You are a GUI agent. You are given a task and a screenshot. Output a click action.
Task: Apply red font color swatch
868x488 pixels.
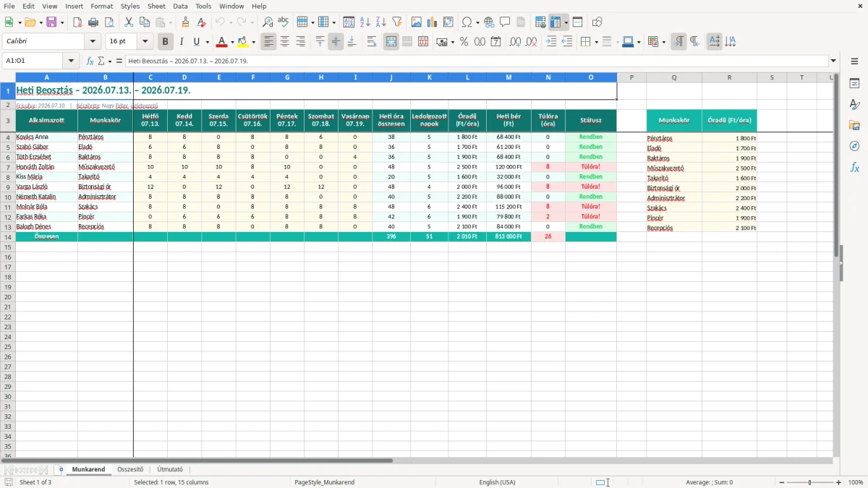[x=222, y=42]
